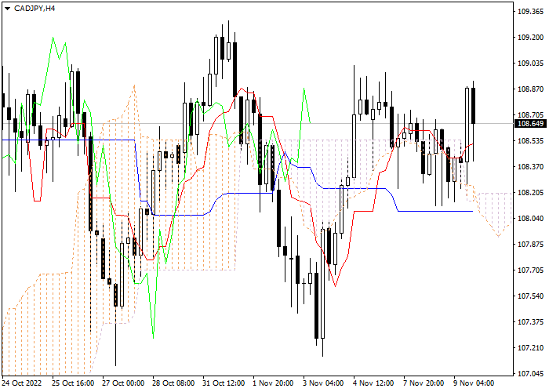Click the 107.875 price axis label
549x392 pixels.
pyautogui.click(x=530, y=245)
